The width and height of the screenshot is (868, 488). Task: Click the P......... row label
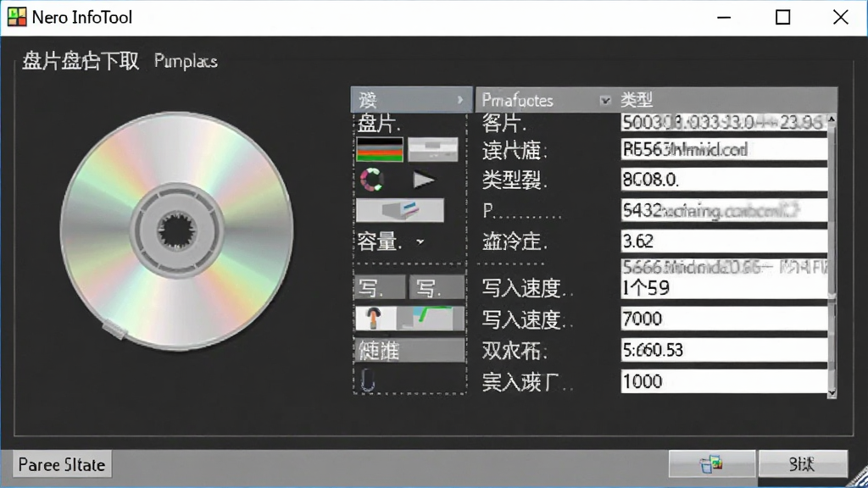(521, 211)
